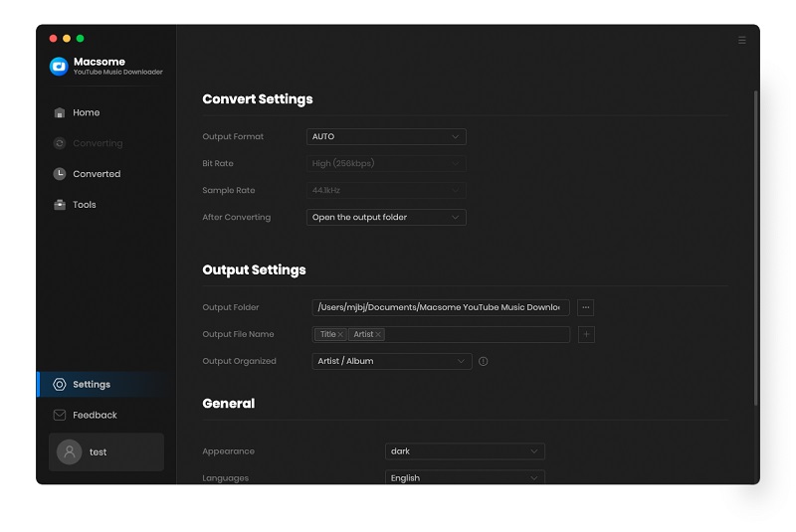Go to the Home menu item
796x532 pixels.
[106, 112]
